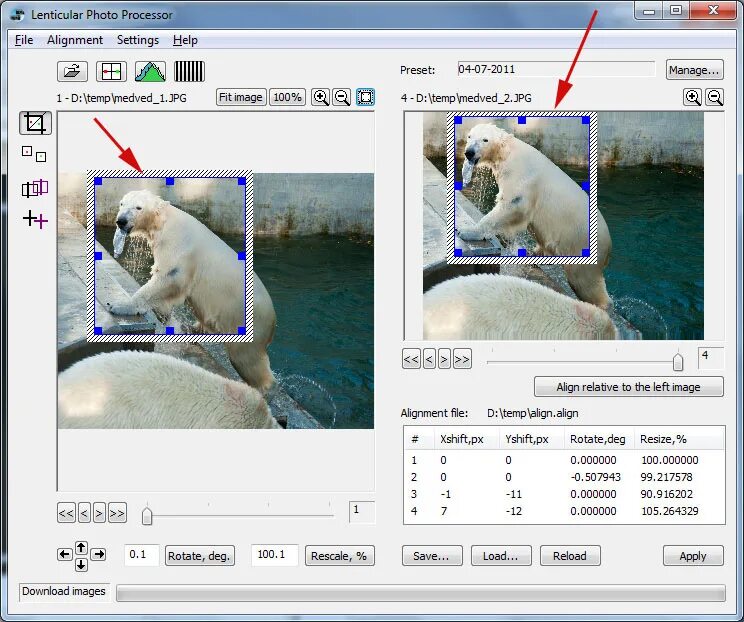The width and height of the screenshot is (744, 622).
Task: Open the File menu
Action: point(24,40)
